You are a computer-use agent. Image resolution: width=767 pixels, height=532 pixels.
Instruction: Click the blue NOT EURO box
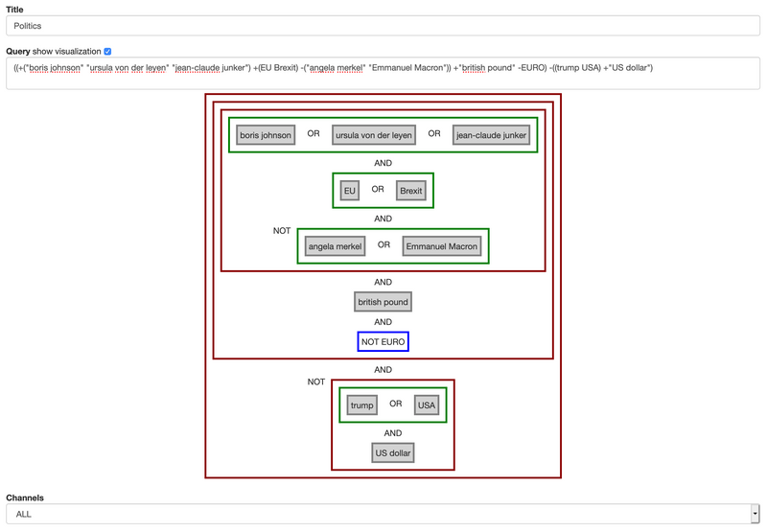383,341
